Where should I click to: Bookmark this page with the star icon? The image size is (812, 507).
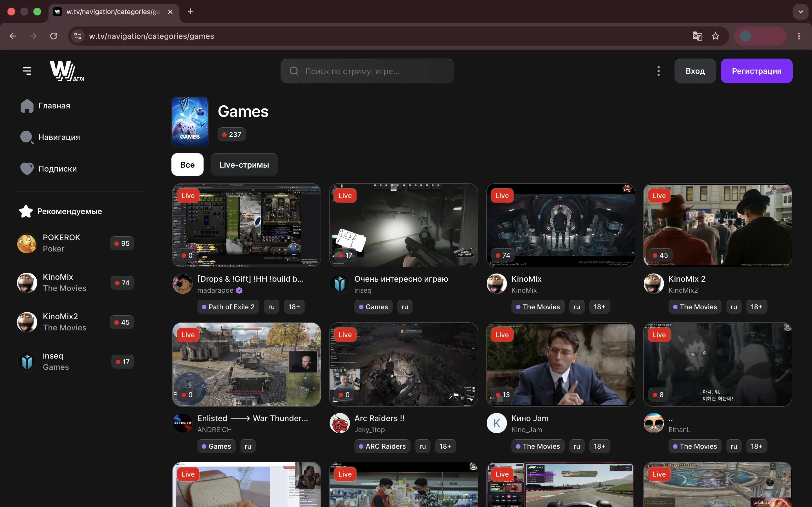[715, 36]
